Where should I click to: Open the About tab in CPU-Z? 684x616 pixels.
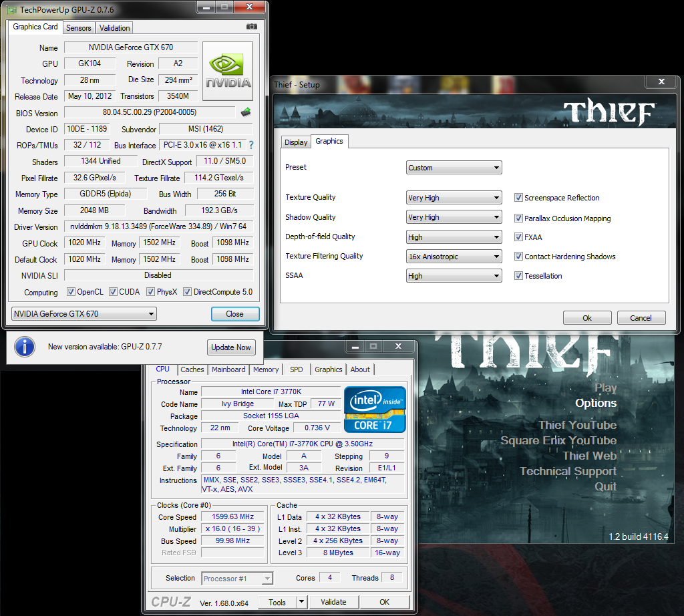click(360, 369)
